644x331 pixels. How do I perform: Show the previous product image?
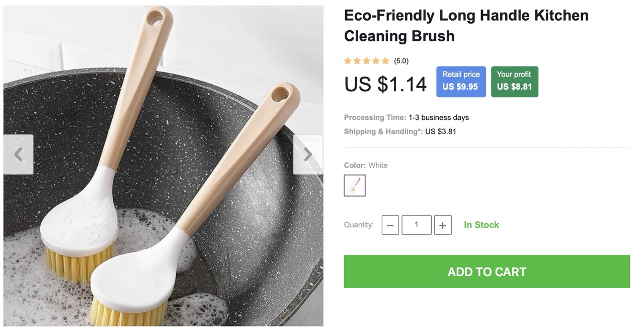click(x=18, y=154)
